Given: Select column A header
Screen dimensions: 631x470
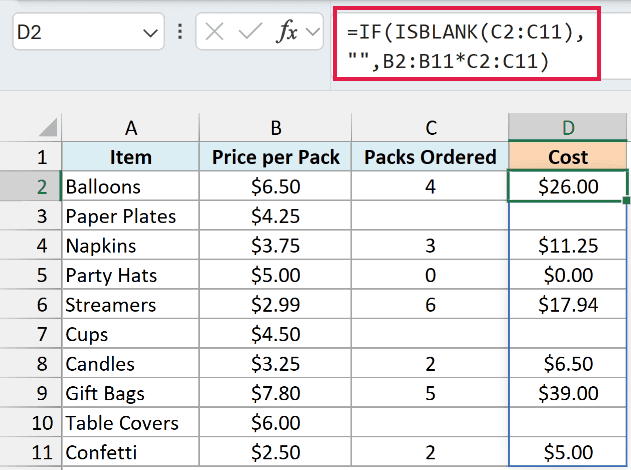Looking at the screenshot, I should 130,128.
